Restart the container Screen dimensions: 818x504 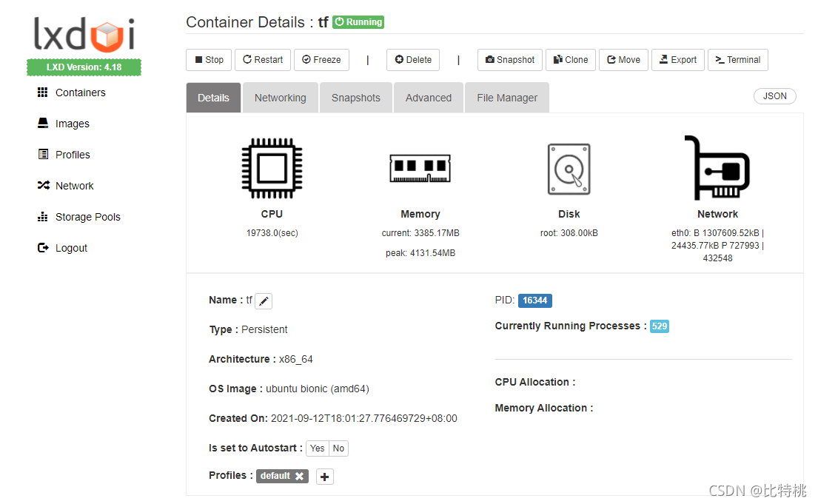click(263, 59)
